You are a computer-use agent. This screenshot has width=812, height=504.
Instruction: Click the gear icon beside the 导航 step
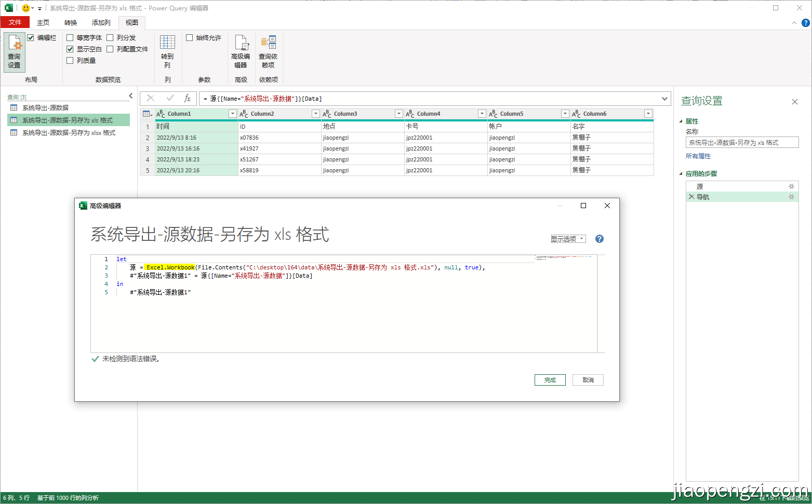tap(792, 197)
